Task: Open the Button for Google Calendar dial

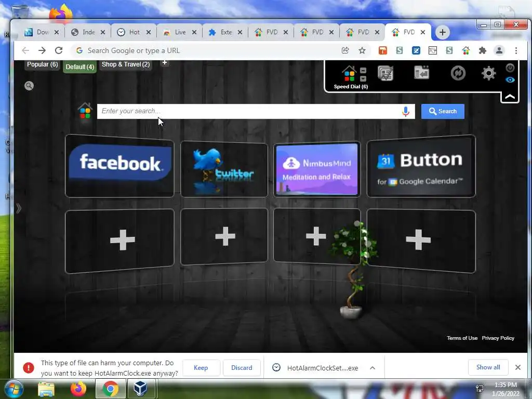Action: pyautogui.click(x=421, y=166)
